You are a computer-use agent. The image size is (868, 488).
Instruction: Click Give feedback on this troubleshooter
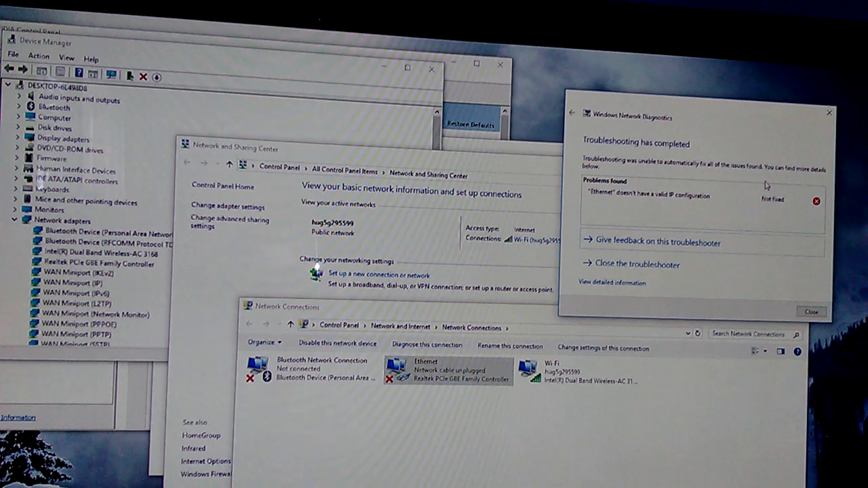[x=658, y=242]
